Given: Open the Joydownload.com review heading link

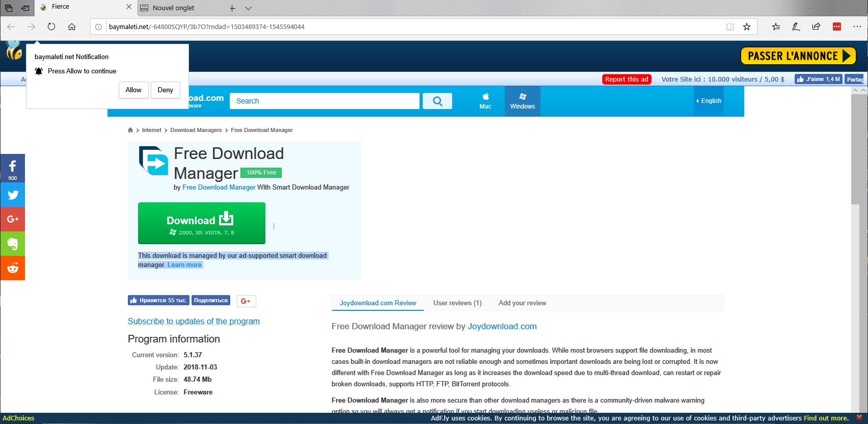Looking at the screenshot, I should tap(502, 326).
